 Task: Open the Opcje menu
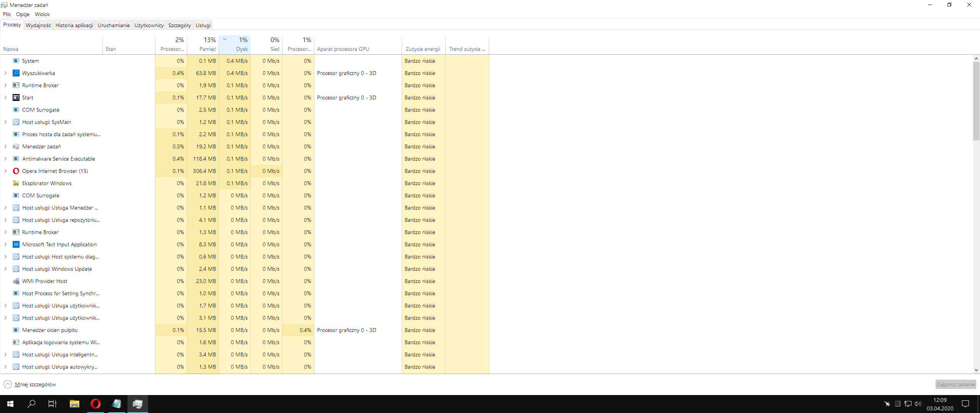coord(23,14)
